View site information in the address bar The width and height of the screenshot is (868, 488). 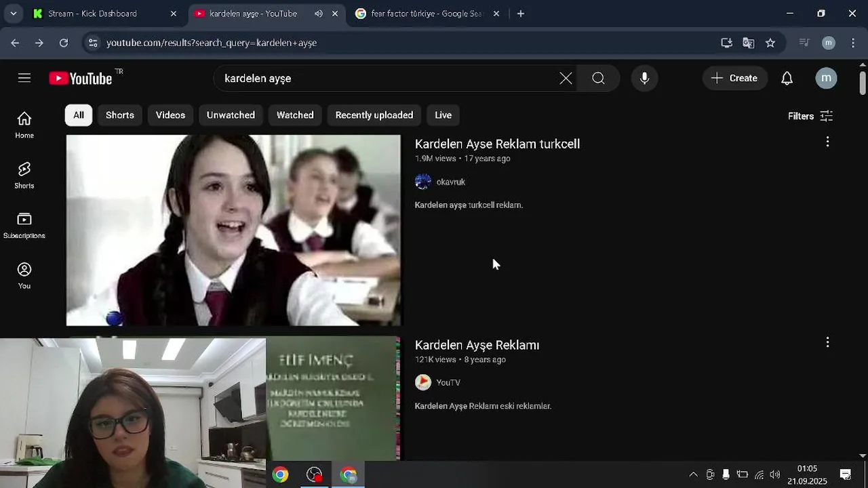tap(93, 43)
